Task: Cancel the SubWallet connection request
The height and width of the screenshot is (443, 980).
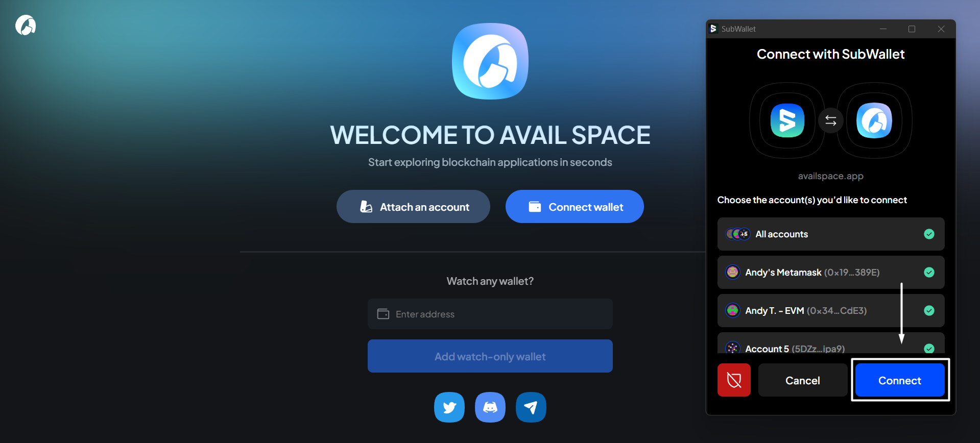Action: pyautogui.click(x=803, y=380)
